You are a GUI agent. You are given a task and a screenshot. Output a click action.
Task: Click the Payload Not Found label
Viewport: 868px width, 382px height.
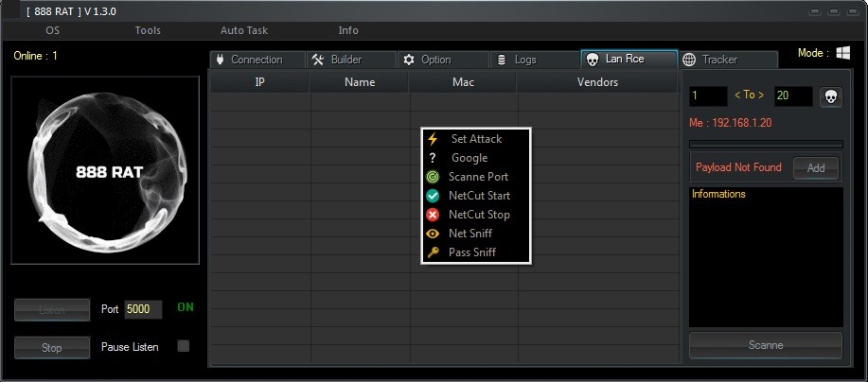click(738, 167)
